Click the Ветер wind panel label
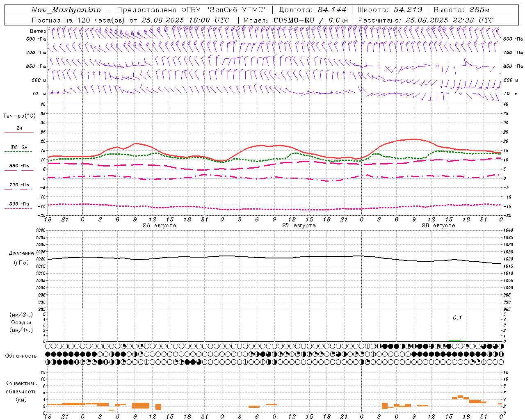The image size is (525, 420). point(38,31)
